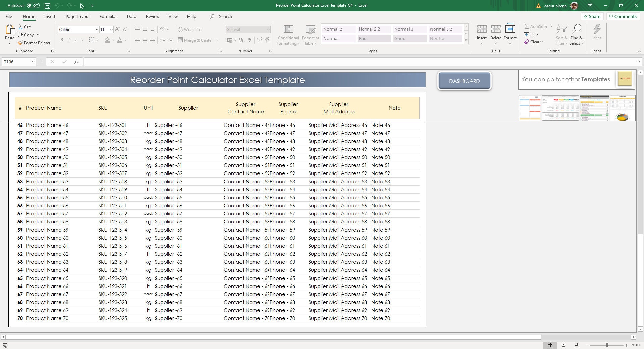
Task: Open Conditional Formatting
Action: [x=288, y=35]
